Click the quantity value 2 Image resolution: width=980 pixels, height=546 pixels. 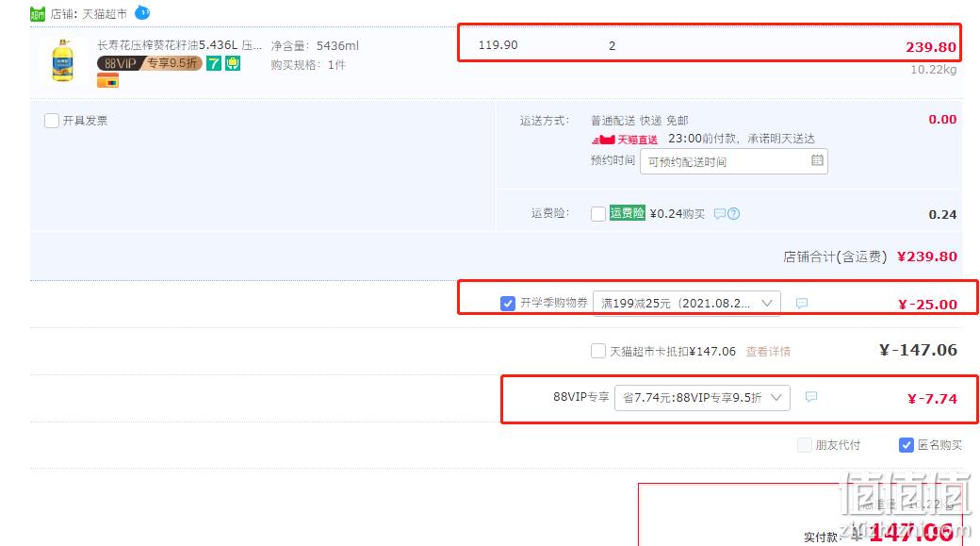tap(612, 45)
